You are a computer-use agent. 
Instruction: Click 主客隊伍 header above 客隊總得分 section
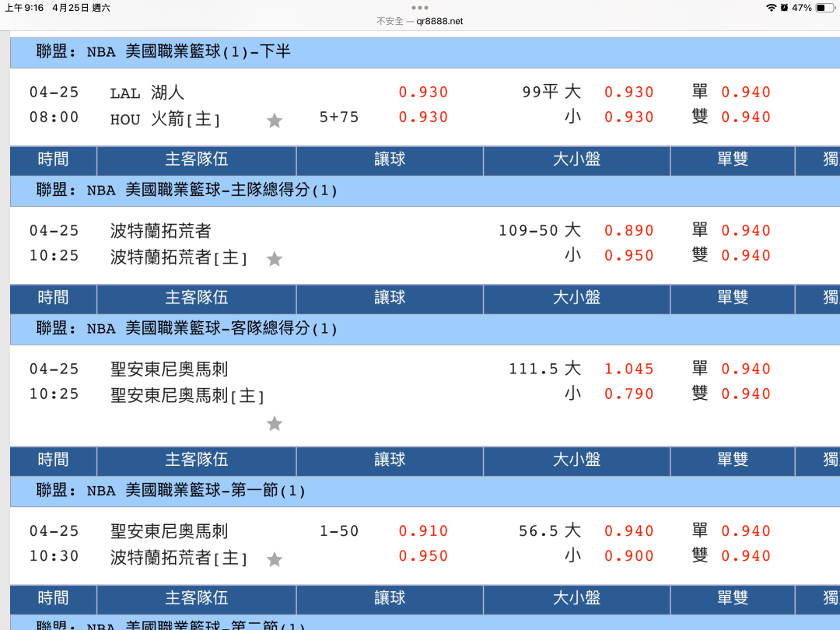(197, 298)
